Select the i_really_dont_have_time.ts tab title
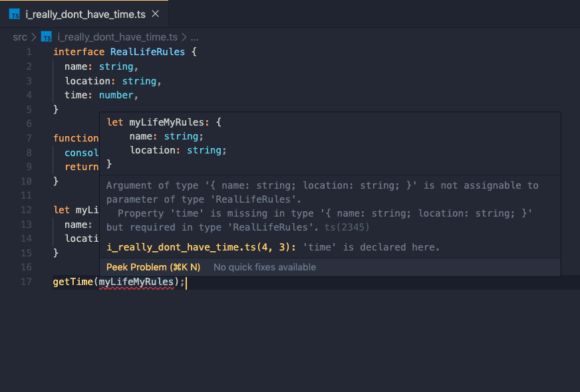Viewport: 580px width, 392px height. pyautogui.click(x=85, y=14)
